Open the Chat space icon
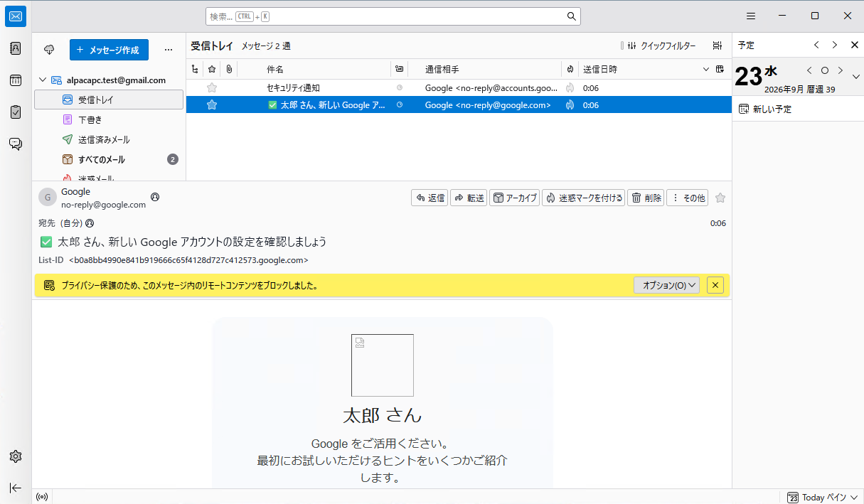Image resolution: width=864 pixels, height=504 pixels. [x=16, y=144]
